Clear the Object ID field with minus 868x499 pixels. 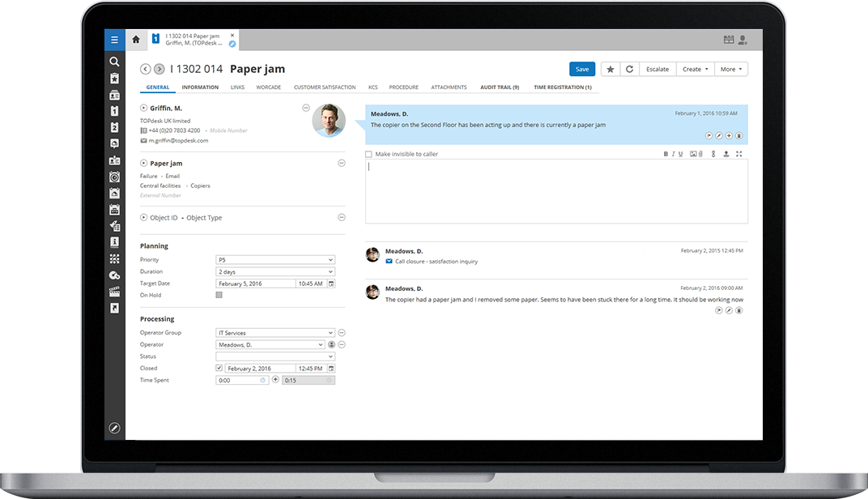tap(342, 218)
